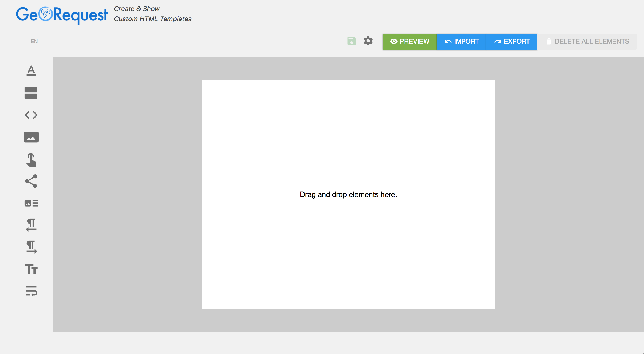Viewport: 644px width, 354px height.
Task: Click the EXPORT button
Action: [511, 41]
